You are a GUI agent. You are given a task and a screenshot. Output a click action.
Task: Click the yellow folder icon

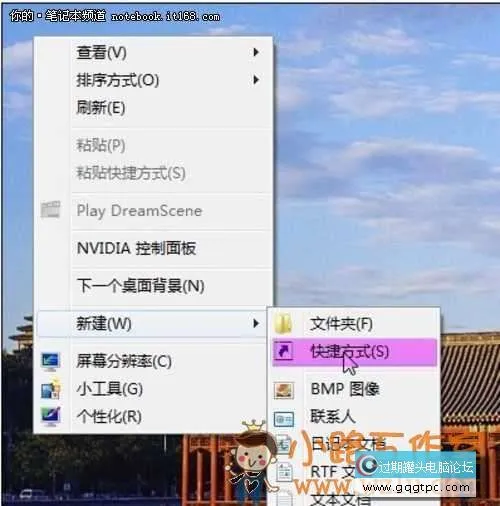click(284, 324)
